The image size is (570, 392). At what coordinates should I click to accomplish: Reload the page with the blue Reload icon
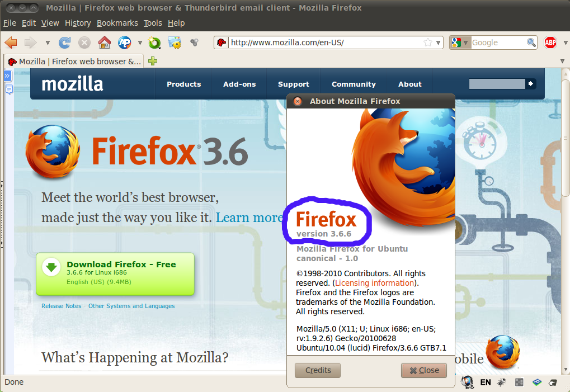coord(65,42)
